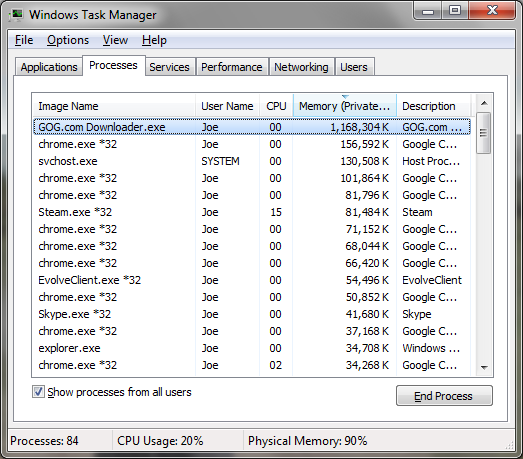Minimize the Task Manager window
Screen dimensions: 523x459
click(x=428, y=11)
